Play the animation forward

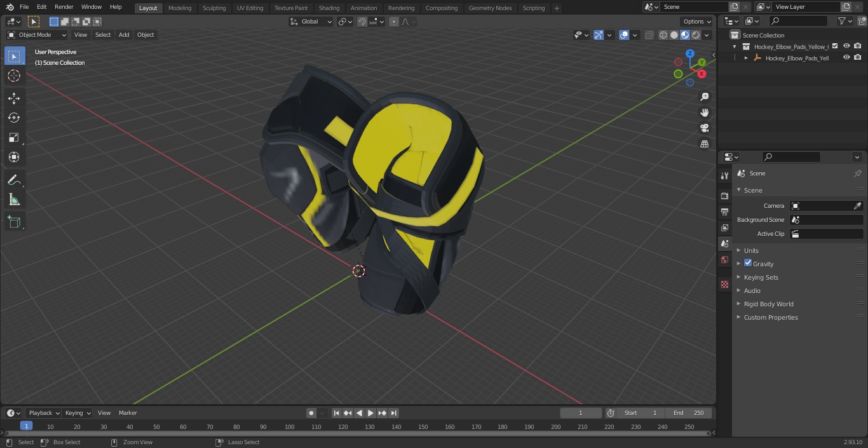coord(370,413)
